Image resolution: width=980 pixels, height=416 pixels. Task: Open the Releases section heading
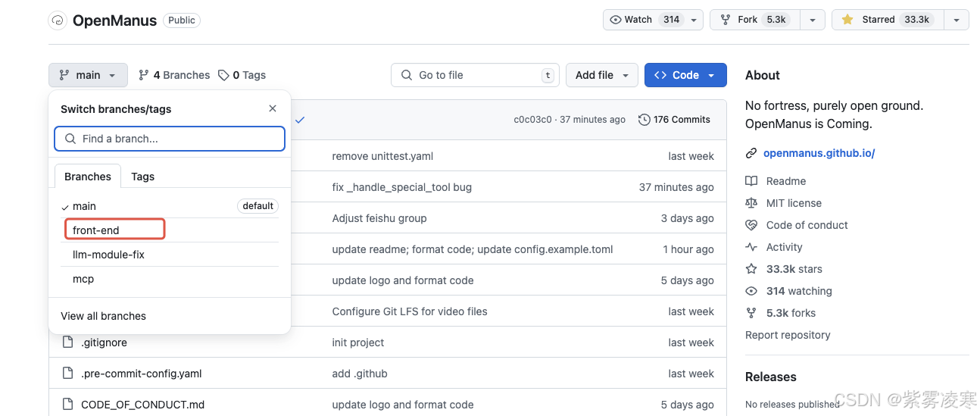click(771, 377)
